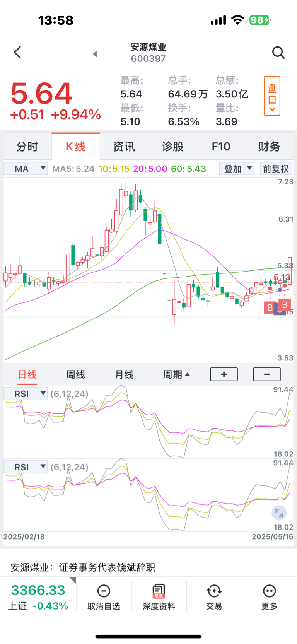Select the 周线 weekly period
Image resolution: width=297 pixels, height=644 pixels.
coord(75,374)
